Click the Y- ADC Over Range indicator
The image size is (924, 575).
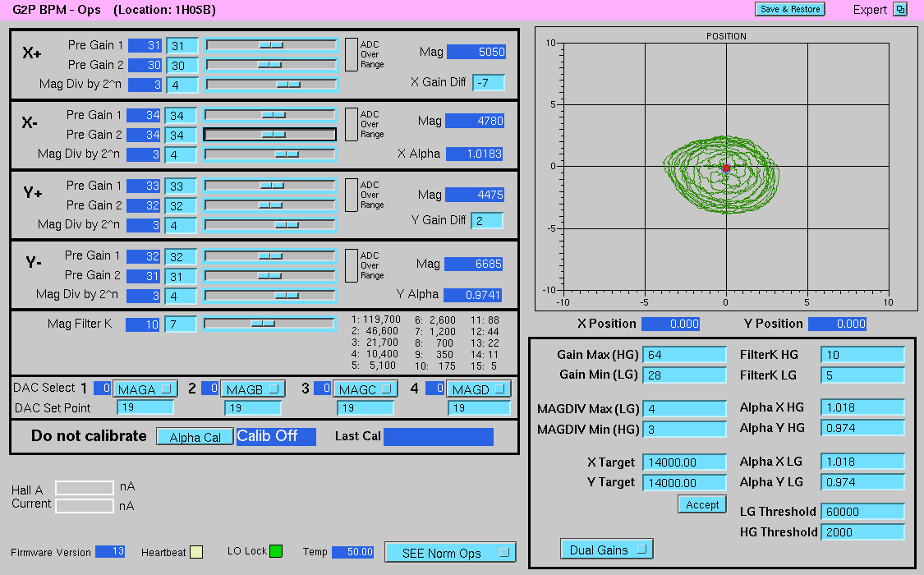[352, 265]
